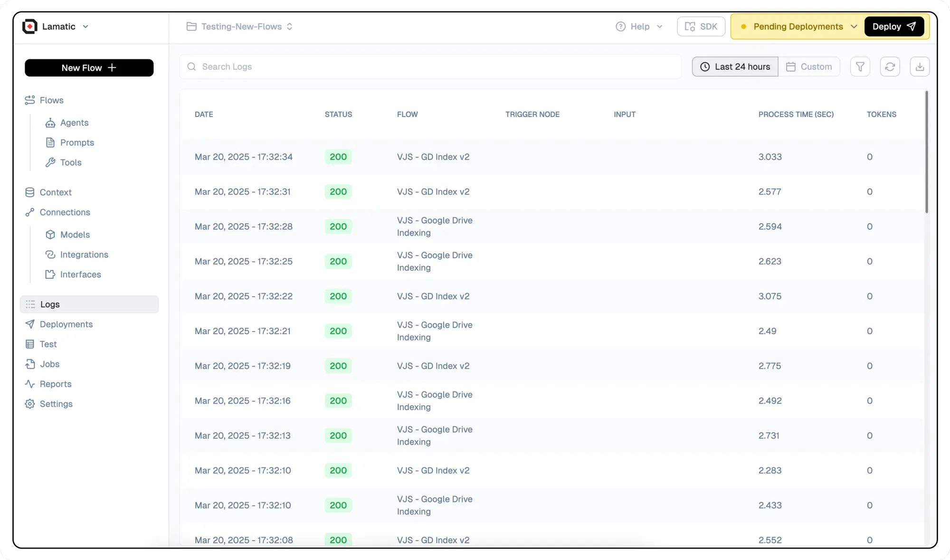Screen dimensions: 950x560
Task: Click the Deploy button
Action: tap(893, 27)
